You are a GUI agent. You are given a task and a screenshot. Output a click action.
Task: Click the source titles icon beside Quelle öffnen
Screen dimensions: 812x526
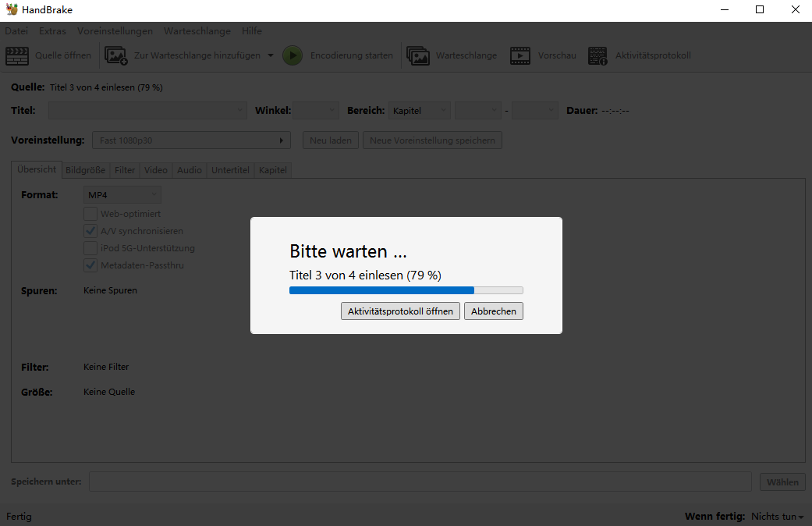pyautogui.click(x=17, y=55)
